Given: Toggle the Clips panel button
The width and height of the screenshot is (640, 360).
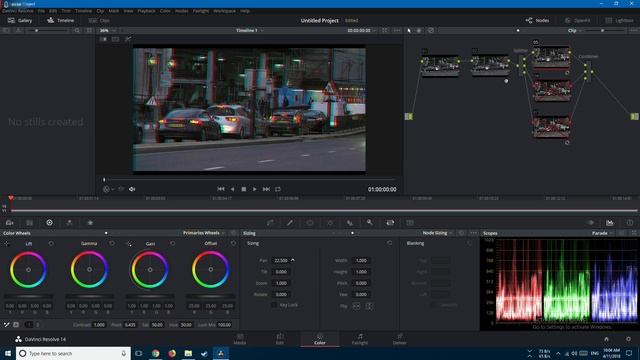Looking at the screenshot, I should click(x=99, y=20).
